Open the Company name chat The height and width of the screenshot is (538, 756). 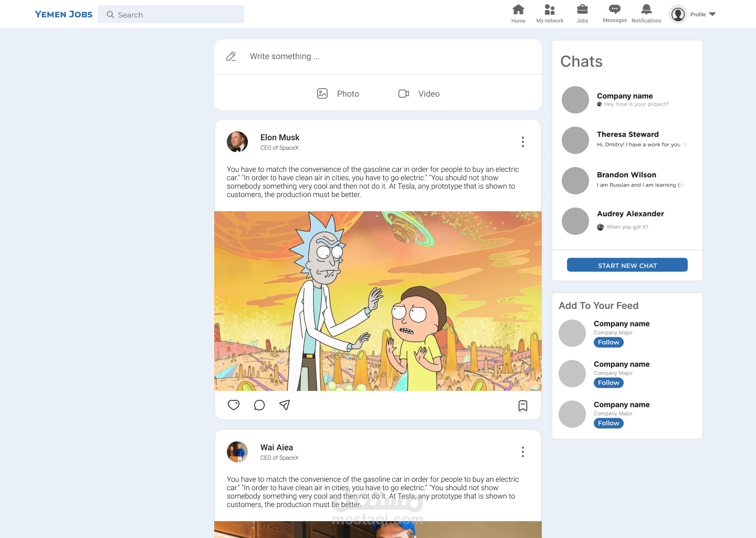pyautogui.click(x=627, y=100)
